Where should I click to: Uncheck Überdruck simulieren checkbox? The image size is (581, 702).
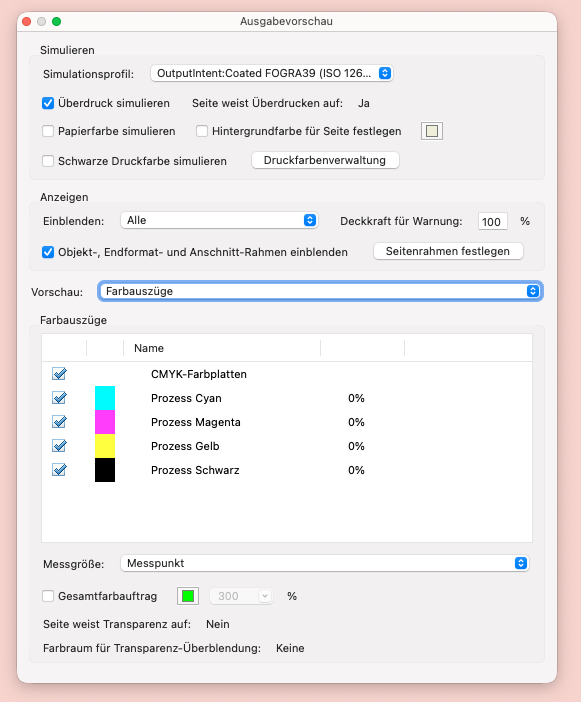point(48,103)
